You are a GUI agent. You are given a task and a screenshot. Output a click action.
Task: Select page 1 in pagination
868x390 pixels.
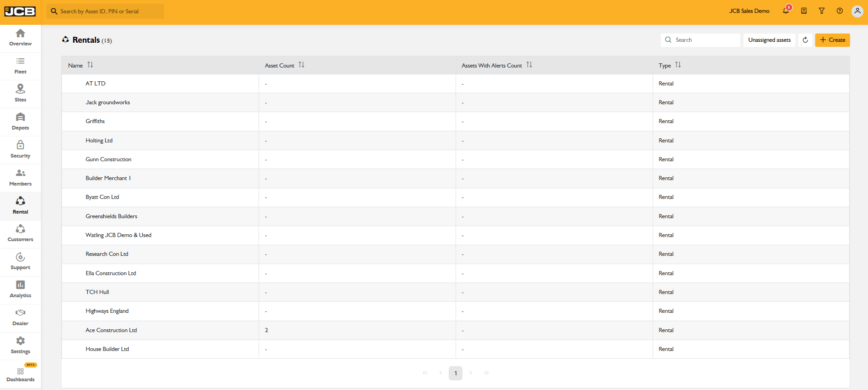456,373
